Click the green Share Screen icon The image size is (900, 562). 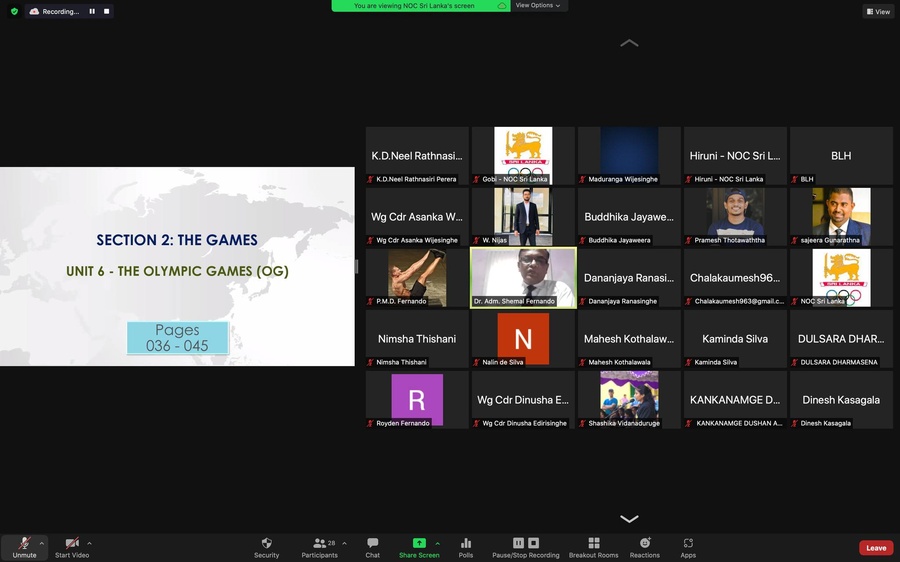(x=419, y=544)
